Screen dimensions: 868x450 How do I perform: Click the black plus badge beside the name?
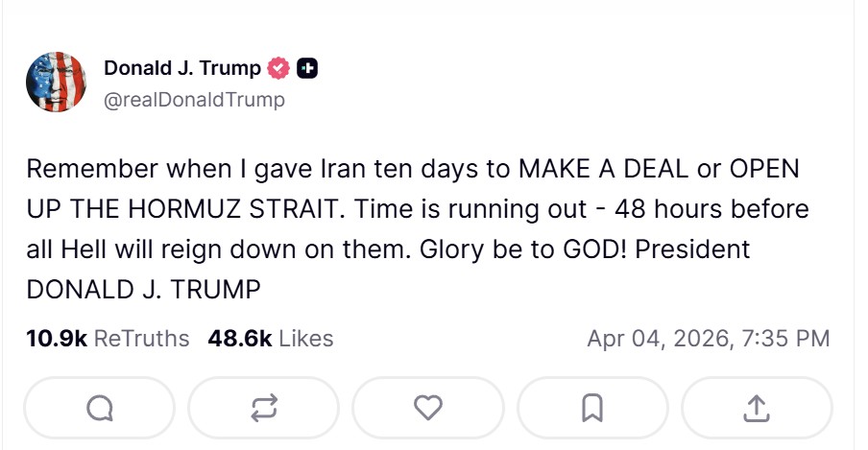(x=307, y=68)
